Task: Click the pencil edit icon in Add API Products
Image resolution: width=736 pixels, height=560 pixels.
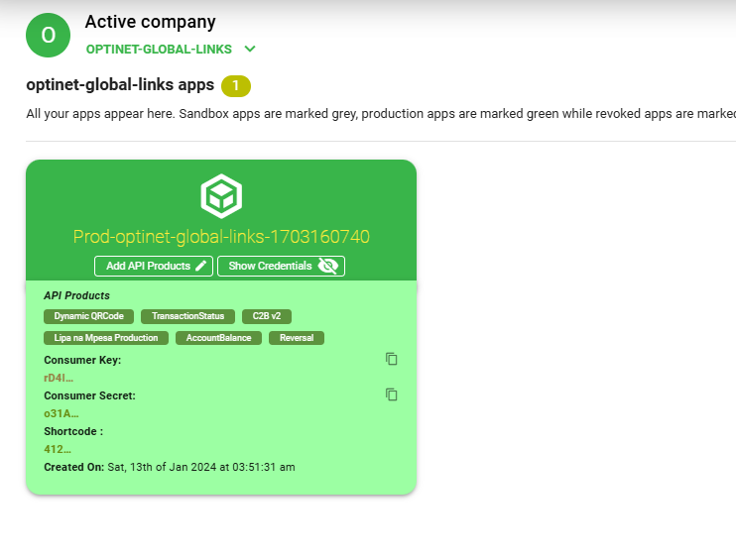Action: pyautogui.click(x=201, y=266)
